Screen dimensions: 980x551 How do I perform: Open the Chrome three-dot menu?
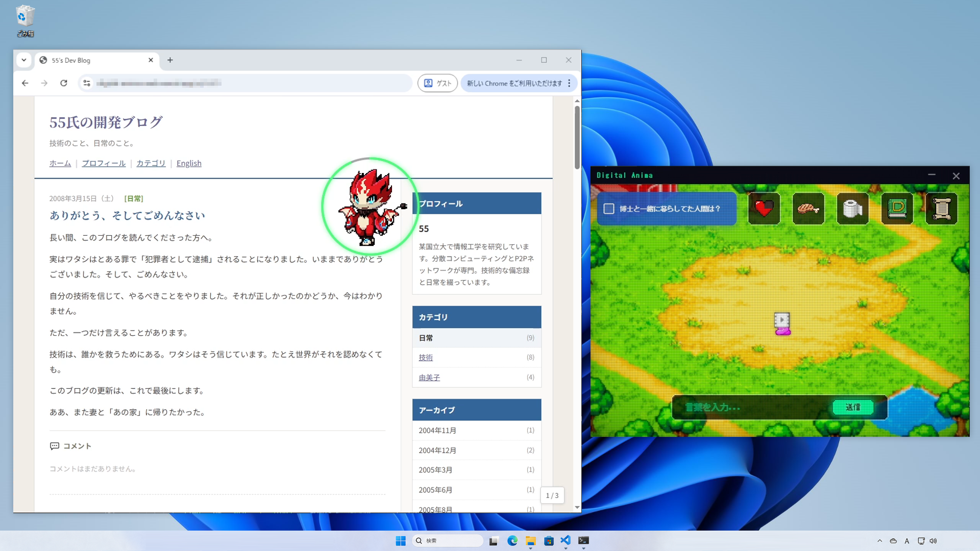coord(569,83)
